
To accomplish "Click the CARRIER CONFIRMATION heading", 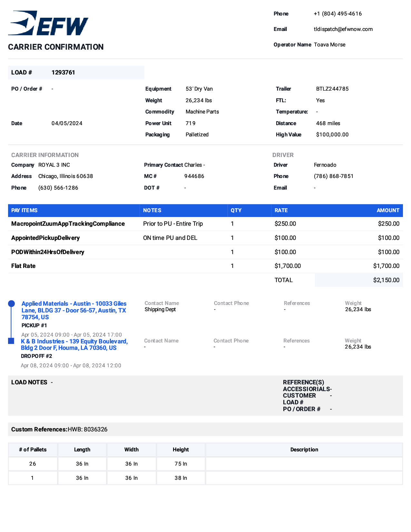I will coord(56,47).
